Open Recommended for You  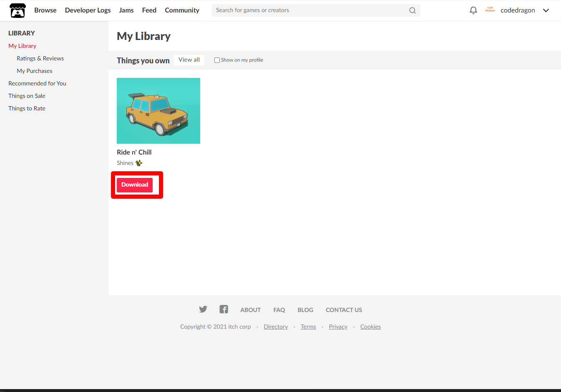point(38,83)
